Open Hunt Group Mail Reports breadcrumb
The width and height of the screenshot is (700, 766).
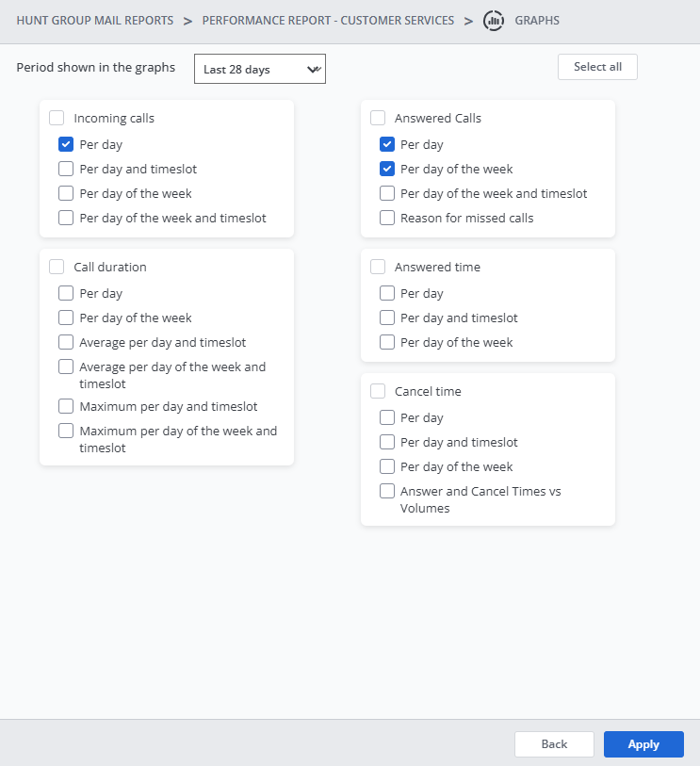tap(95, 21)
